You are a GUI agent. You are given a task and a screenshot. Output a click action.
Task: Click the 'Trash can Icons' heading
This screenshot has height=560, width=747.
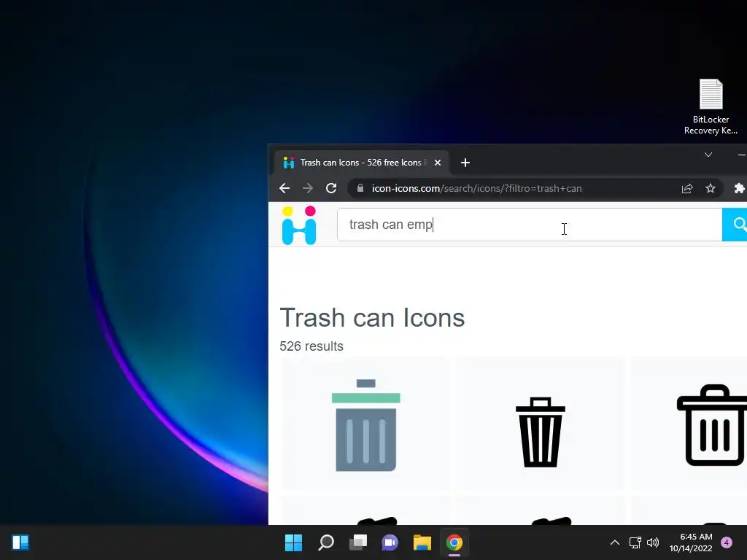[372, 318]
